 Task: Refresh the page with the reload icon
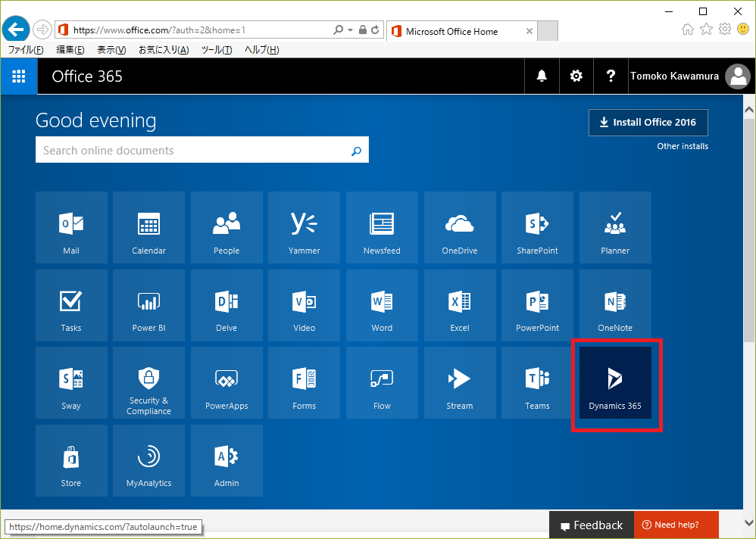[x=375, y=30]
